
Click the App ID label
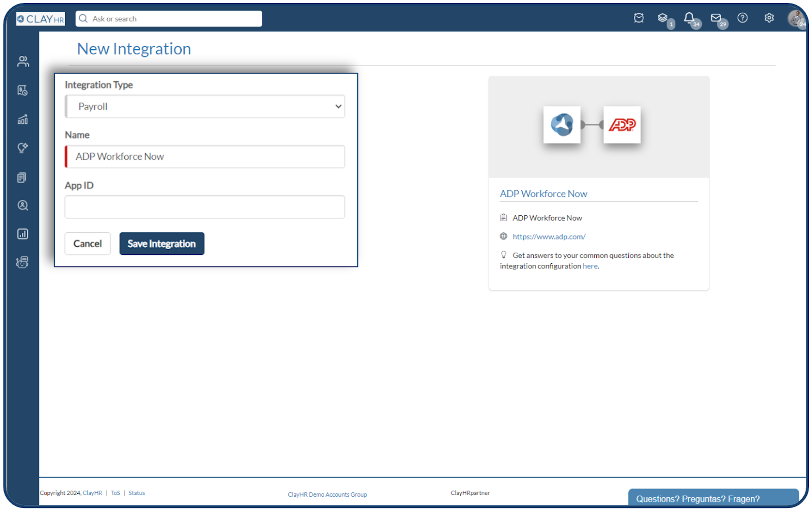click(x=79, y=186)
